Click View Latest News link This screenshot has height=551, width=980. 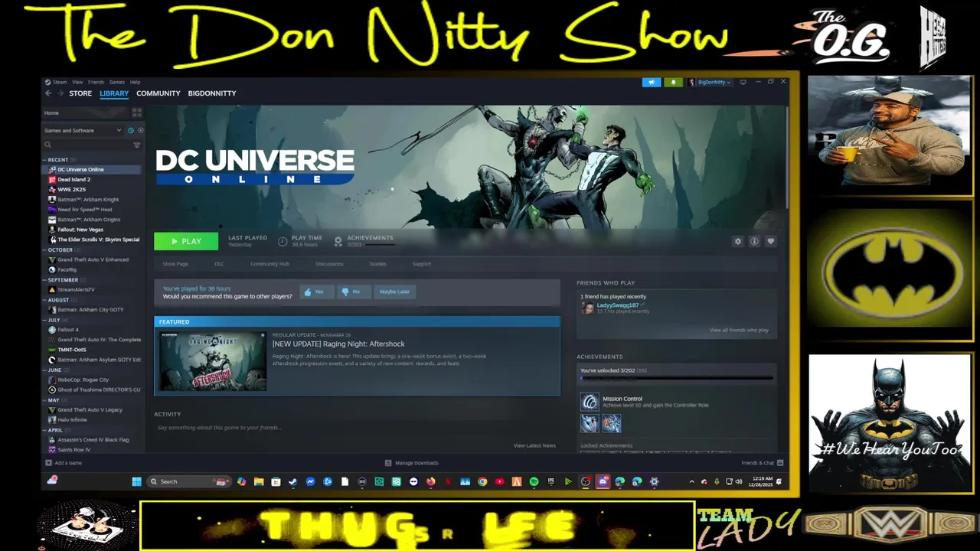(x=534, y=445)
